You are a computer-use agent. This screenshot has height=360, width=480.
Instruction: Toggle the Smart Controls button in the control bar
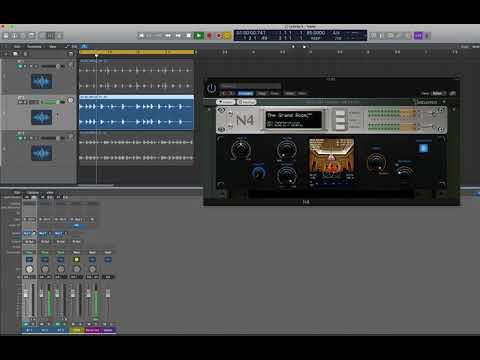[x=42, y=35]
